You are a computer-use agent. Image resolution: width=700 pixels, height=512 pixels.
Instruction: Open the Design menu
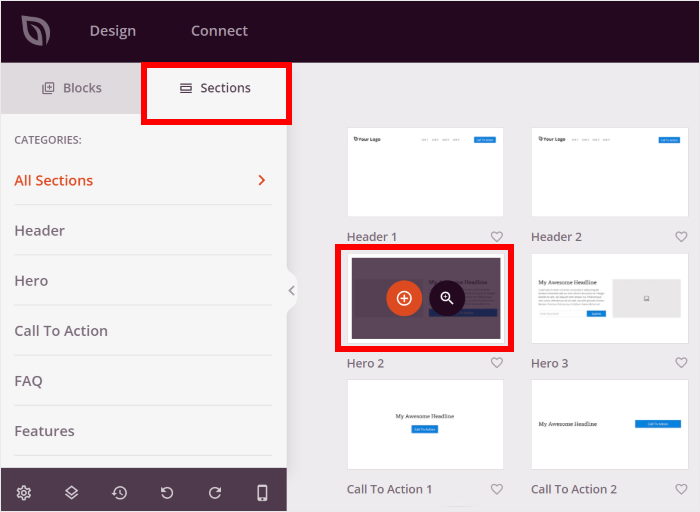tap(112, 31)
